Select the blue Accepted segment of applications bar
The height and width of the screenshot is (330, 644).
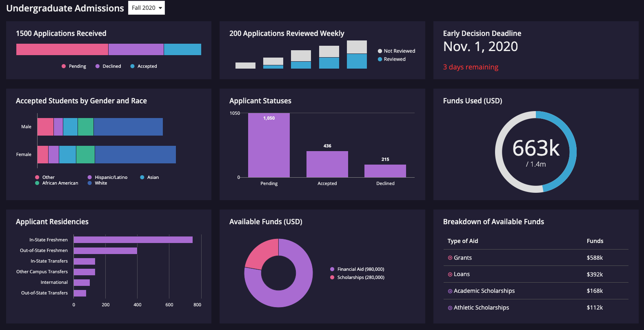pyautogui.click(x=182, y=49)
